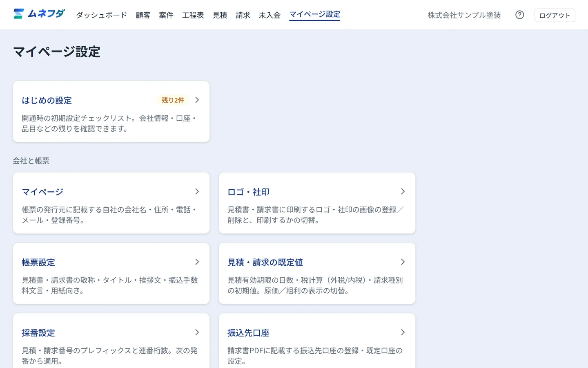
Task: Expand the はじめの設定 chevron arrow
Action: 197,100
